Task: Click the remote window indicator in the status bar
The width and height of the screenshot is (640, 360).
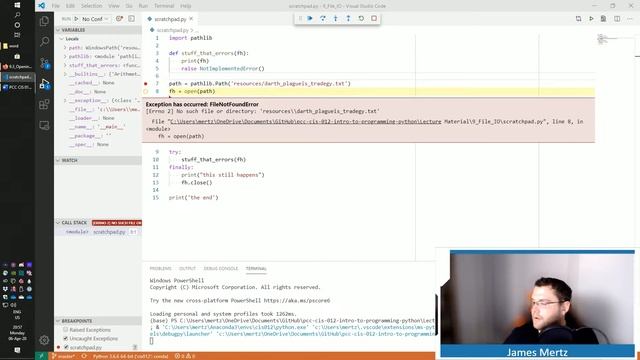Action: coord(41,356)
